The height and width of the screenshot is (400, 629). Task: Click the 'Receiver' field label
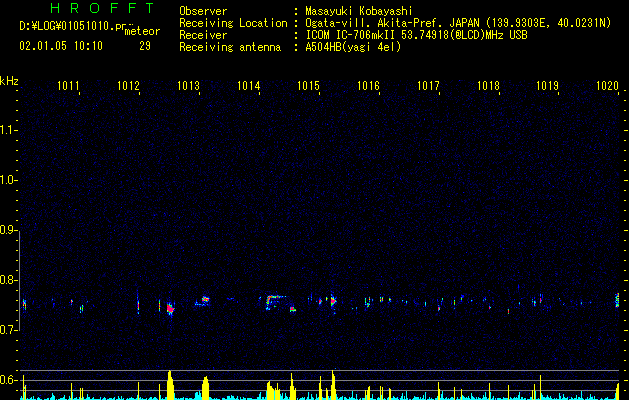(203, 35)
